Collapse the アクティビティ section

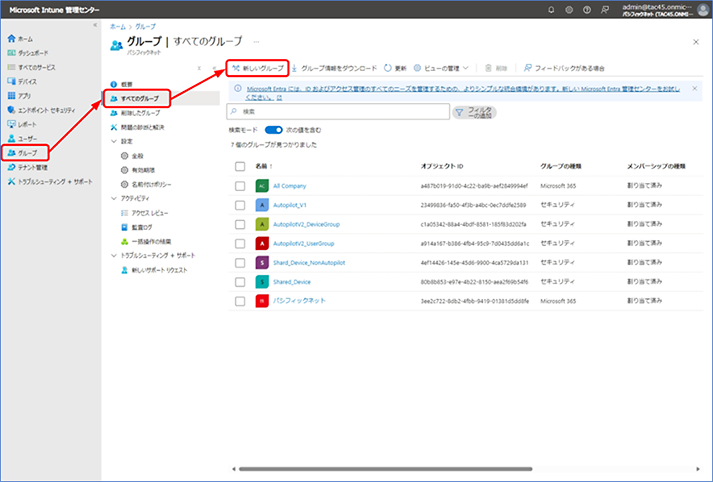(114, 199)
